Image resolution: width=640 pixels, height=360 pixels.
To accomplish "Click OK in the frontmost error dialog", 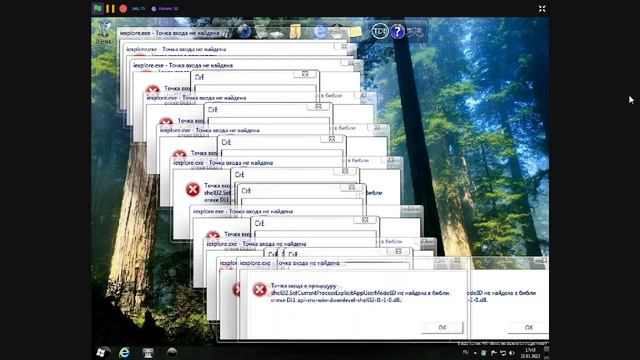I will pyautogui.click(x=442, y=327).
